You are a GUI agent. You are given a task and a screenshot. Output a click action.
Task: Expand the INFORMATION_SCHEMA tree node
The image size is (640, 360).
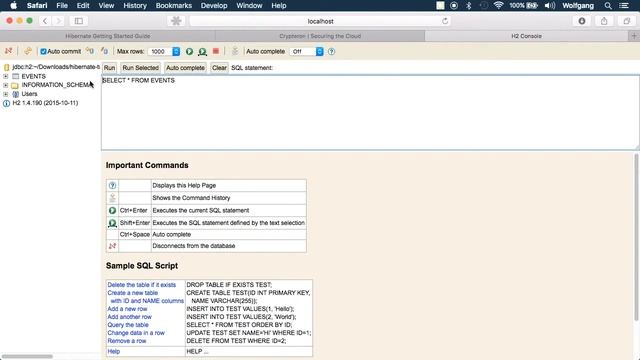[x=6, y=85]
